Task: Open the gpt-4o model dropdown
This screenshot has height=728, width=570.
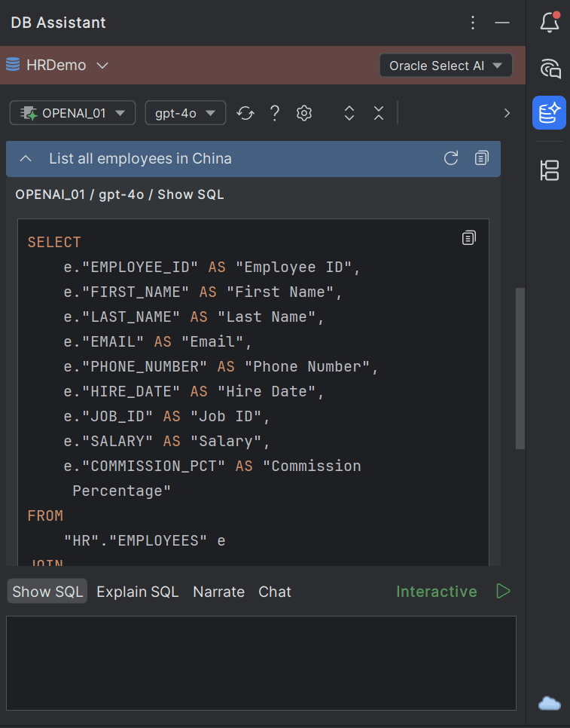Action: click(x=185, y=112)
